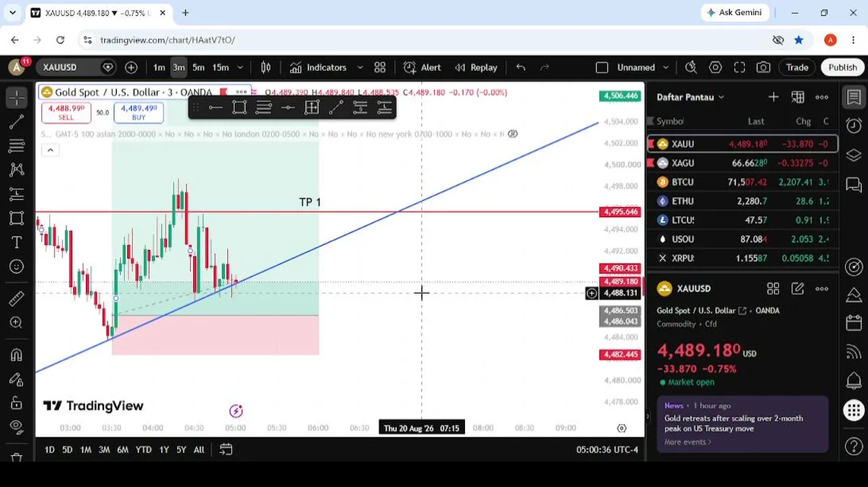Select the YTD date range
The image size is (868, 487).
pos(143,449)
